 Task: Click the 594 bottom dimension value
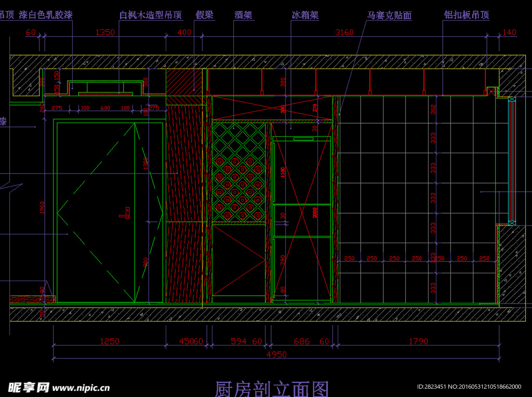click(x=238, y=341)
